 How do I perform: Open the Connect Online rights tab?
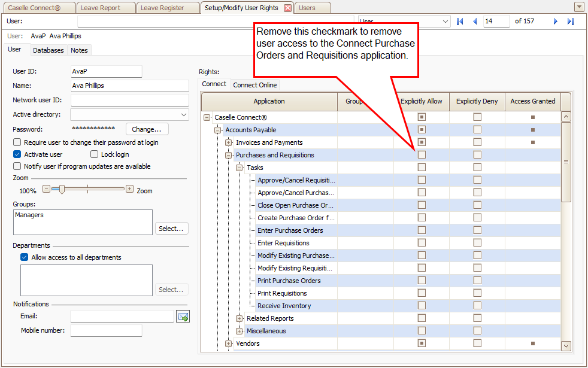coord(255,85)
